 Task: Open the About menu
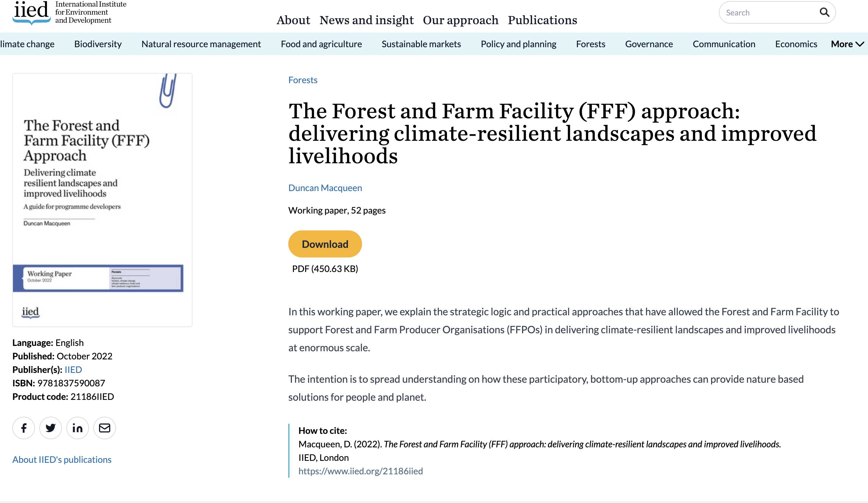coord(293,20)
